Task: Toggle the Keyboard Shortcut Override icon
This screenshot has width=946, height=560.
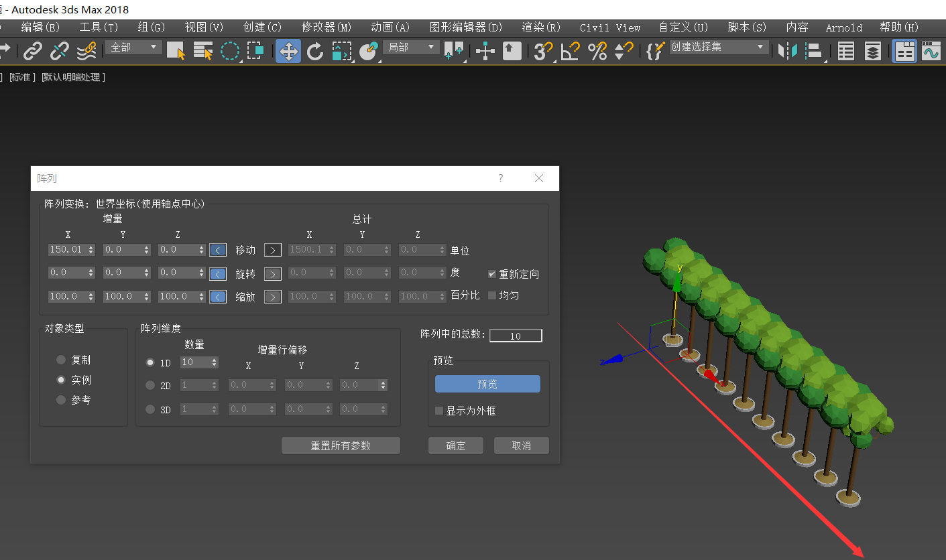Action: [x=512, y=51]
